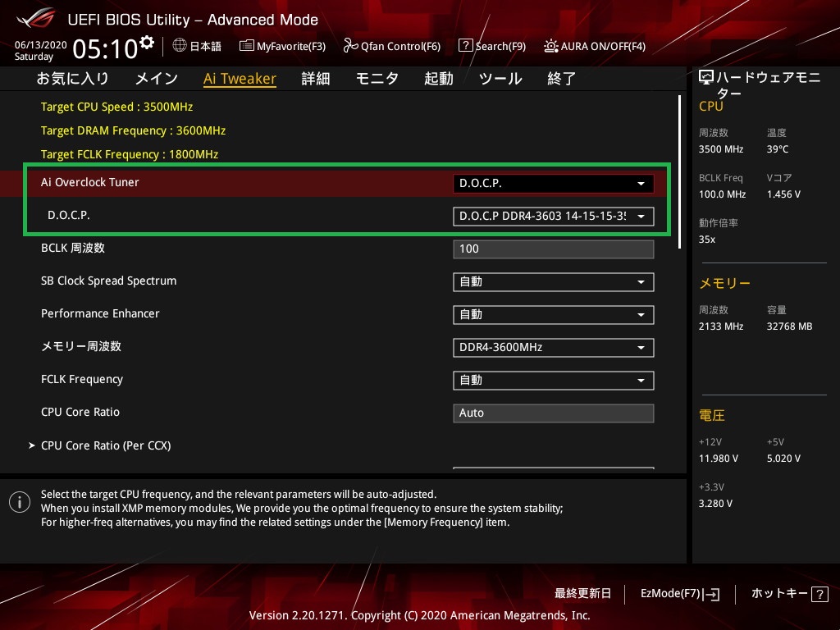Select the Ai Overclock Tuner row label
This screenshot has height=630, width=840.
coord(90,182)
